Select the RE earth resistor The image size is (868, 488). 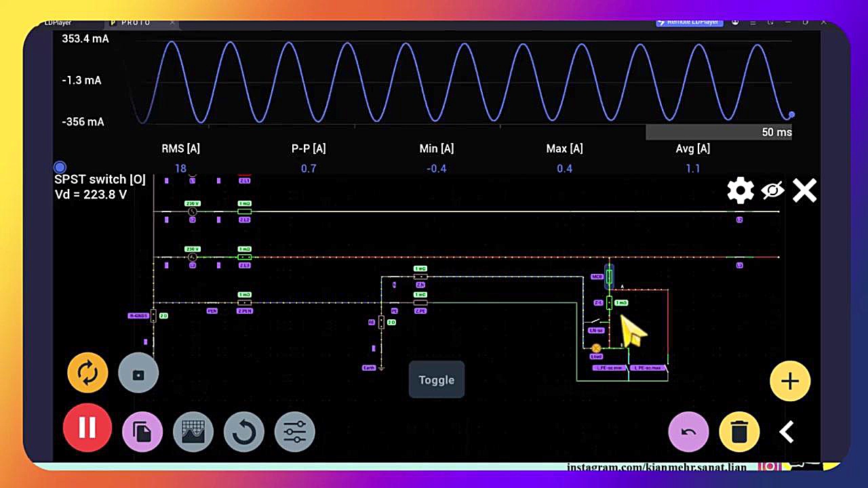point(381,322)
